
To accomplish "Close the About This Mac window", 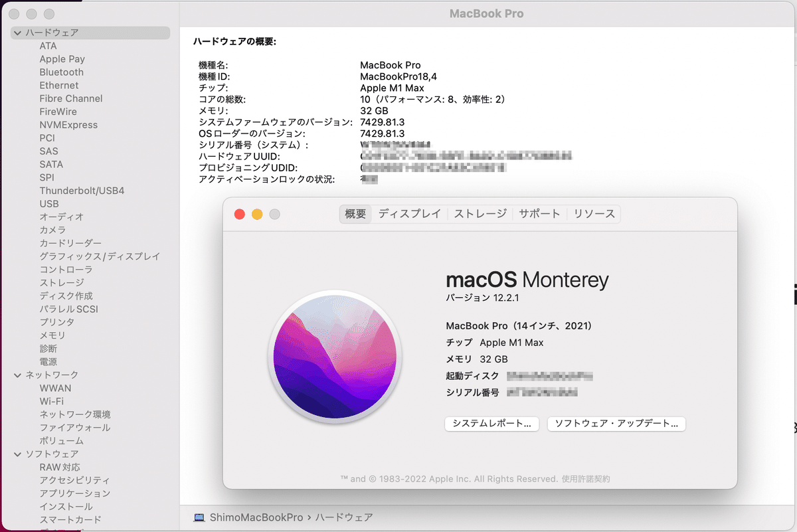I will pos(240,214).
